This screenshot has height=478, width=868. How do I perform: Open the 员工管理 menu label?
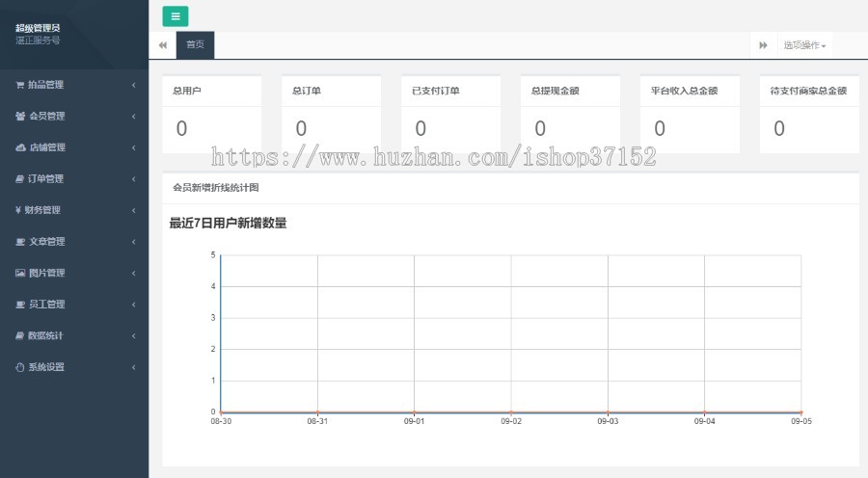(47, 305)
